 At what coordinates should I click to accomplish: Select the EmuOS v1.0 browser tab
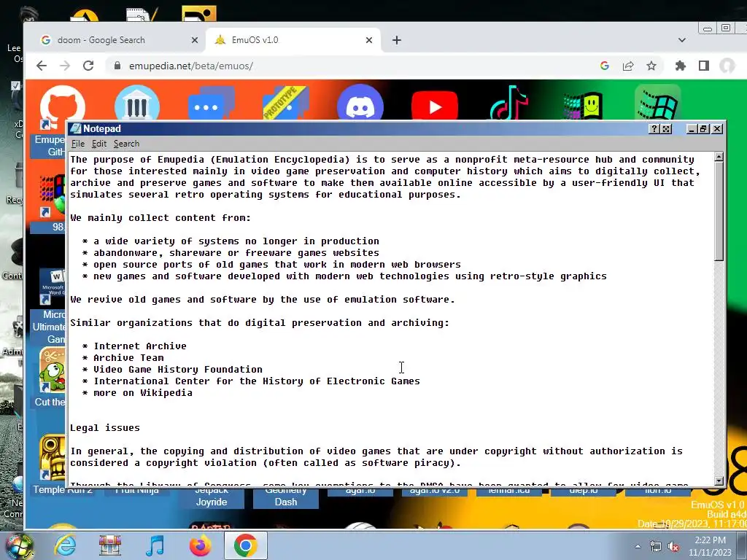click(x=293, y=40)
